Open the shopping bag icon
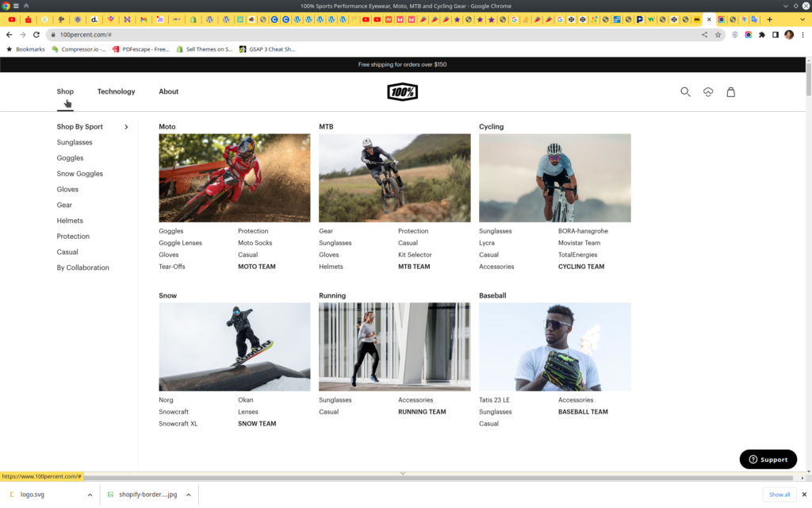812x508 pixels. [730, 92]
